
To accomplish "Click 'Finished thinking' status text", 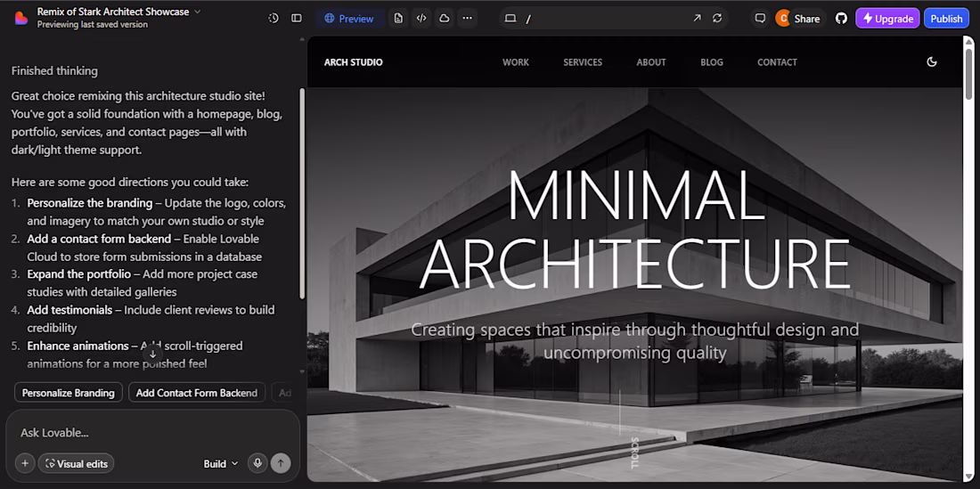I will click(x=54, y=71).
